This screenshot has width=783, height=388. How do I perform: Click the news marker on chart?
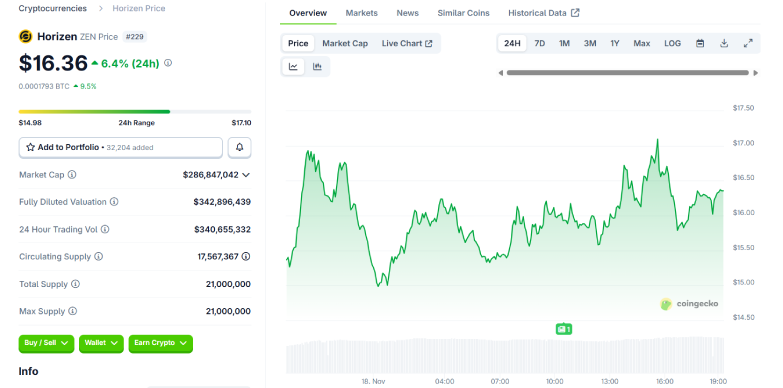pyautogui.click(x=564, y=329)
